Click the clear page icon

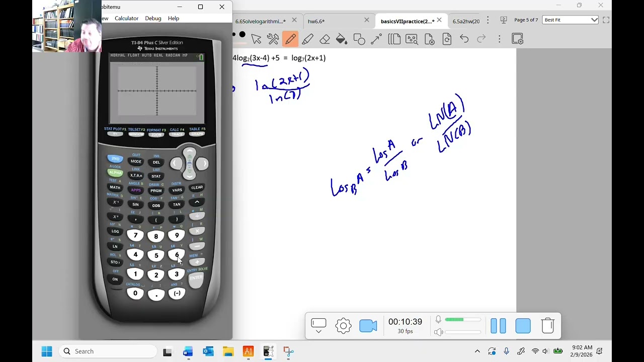coord(429,39)
